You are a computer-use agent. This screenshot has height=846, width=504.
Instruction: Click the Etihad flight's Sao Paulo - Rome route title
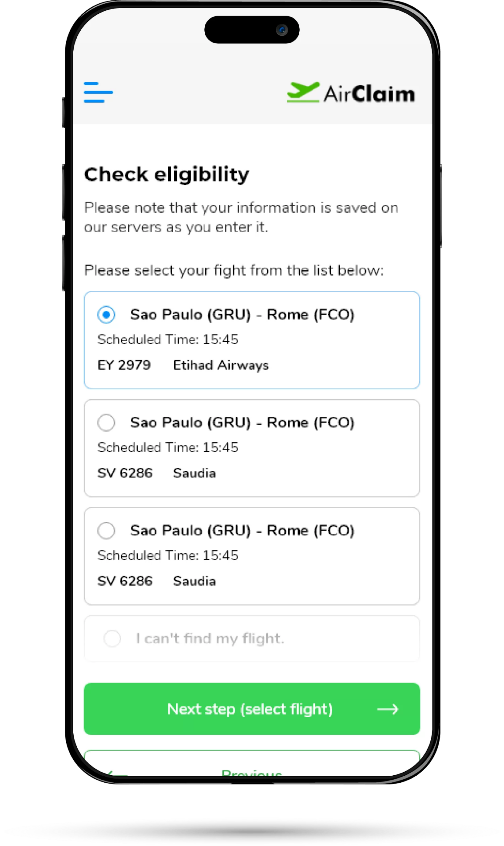pyautogui.click(x=242, y=314)
